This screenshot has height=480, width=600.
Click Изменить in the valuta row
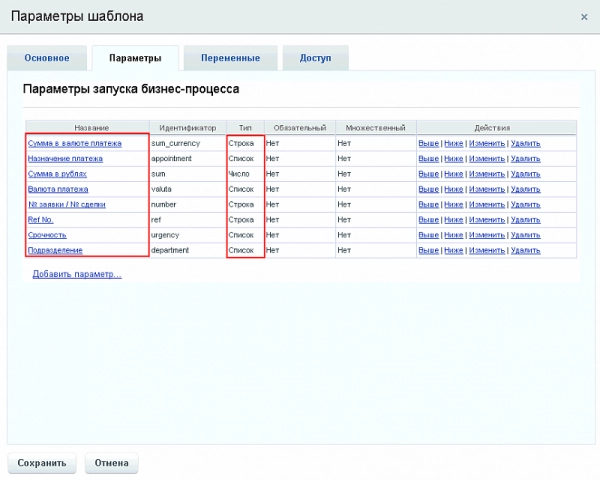[487, 189]
